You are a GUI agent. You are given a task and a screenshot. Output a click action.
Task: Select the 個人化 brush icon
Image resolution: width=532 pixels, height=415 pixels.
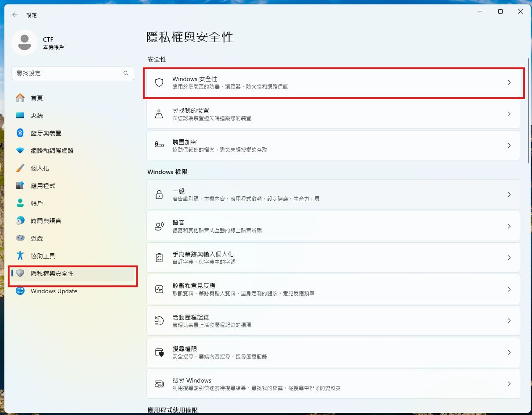click(x=20, y=168)
